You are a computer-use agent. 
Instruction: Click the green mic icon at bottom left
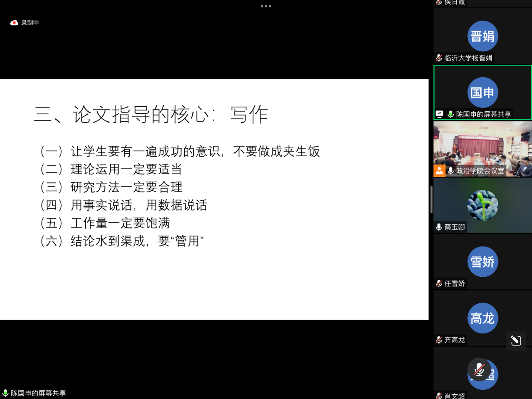(5, 393)
